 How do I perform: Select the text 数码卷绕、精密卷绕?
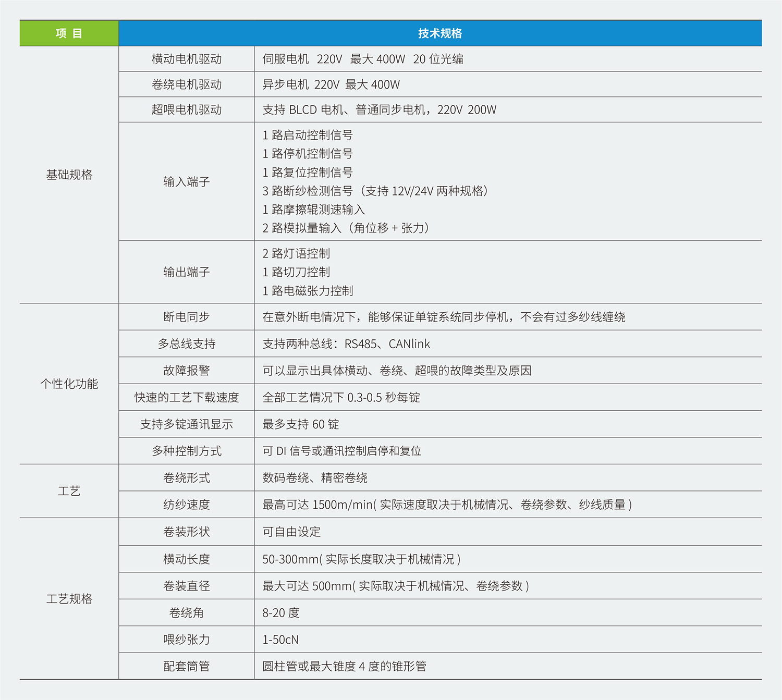[x=314, y=478]
